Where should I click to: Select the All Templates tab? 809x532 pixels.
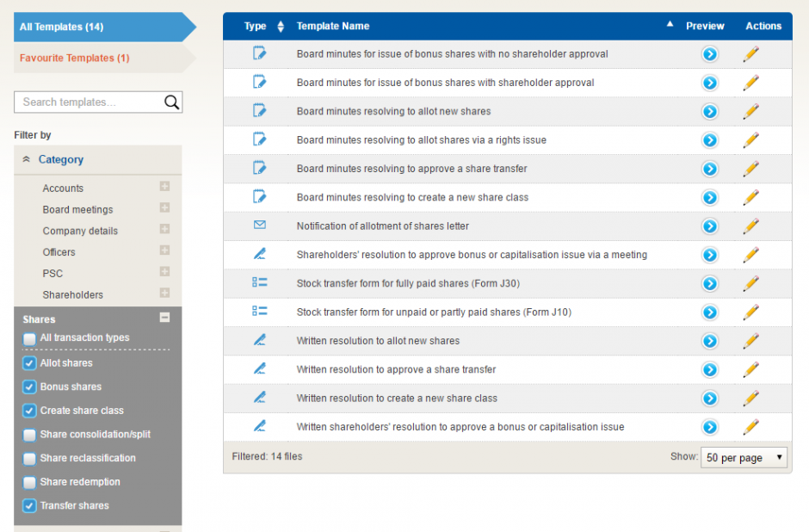click(x=62, y=27)
